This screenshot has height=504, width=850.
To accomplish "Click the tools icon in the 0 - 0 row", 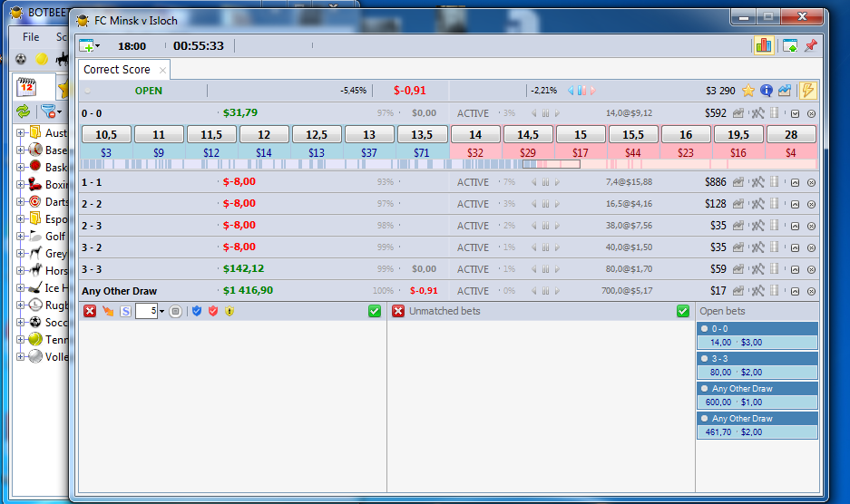I will click(757, 113).
